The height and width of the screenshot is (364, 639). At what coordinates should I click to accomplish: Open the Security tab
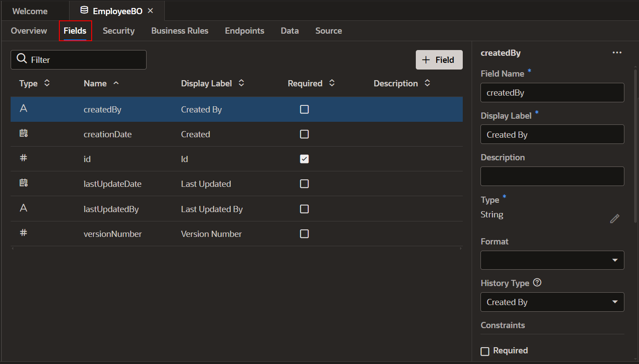pos(119,31)
